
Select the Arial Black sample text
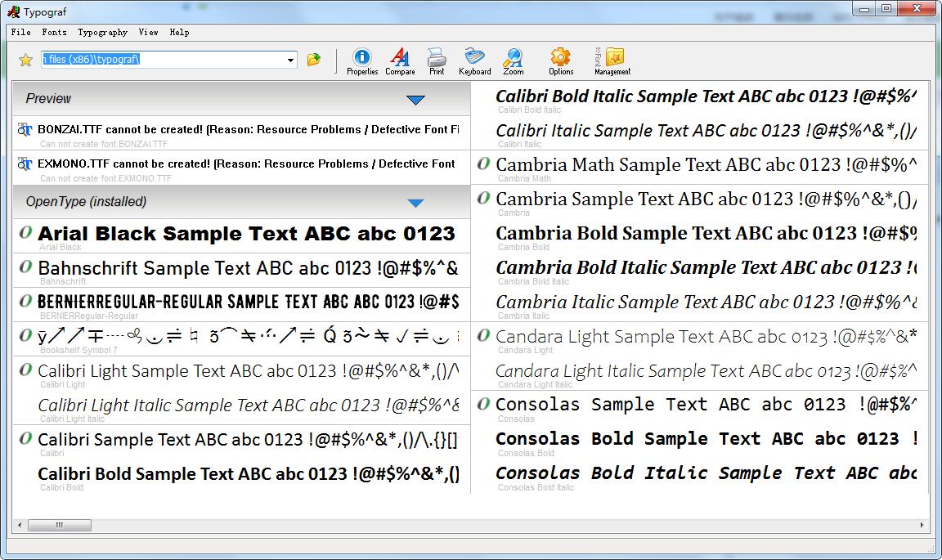[x=246, y=233]
